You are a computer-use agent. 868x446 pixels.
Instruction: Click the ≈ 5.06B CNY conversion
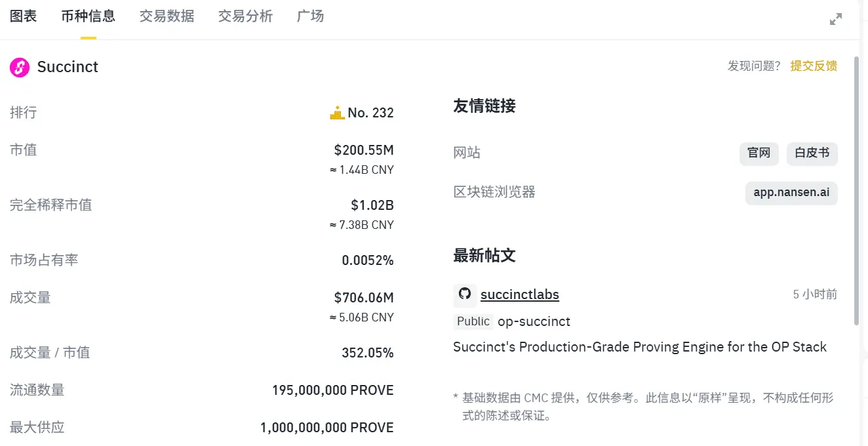[x=361, y=317]
